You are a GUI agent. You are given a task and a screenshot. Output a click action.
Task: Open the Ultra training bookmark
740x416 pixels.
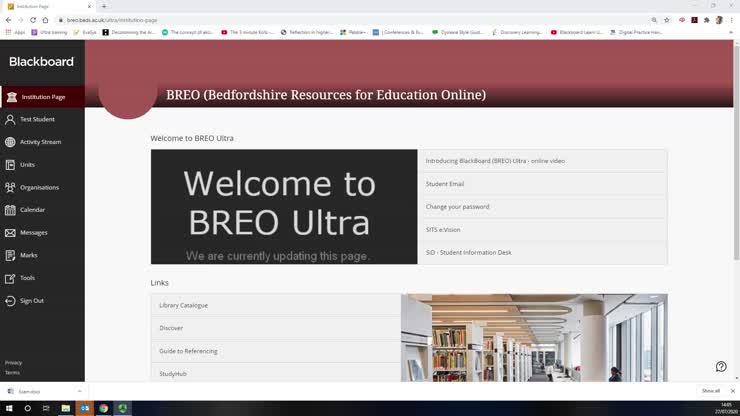point(49,33)
